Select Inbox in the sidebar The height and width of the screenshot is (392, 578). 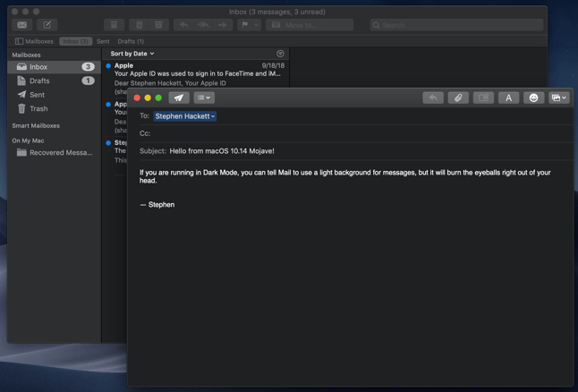pyautogui.click(x=55, y=67)
